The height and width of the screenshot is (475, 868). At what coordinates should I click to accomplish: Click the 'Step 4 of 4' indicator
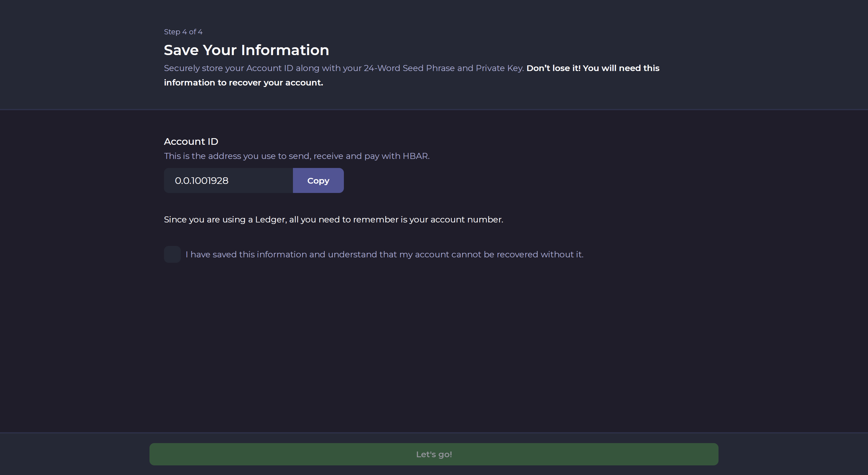pyautogui.click(x=183, y=32)
